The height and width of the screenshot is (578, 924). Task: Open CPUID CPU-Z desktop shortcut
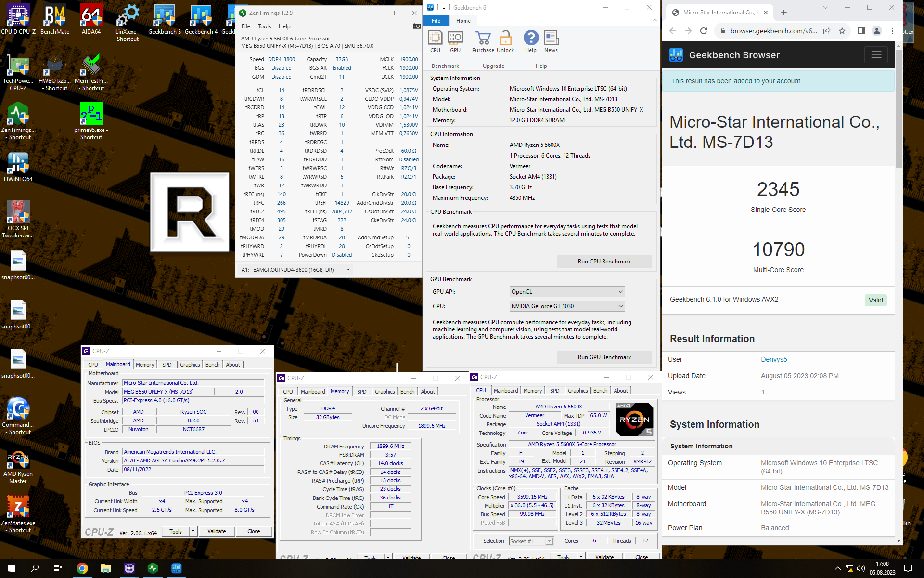(18, 19)
